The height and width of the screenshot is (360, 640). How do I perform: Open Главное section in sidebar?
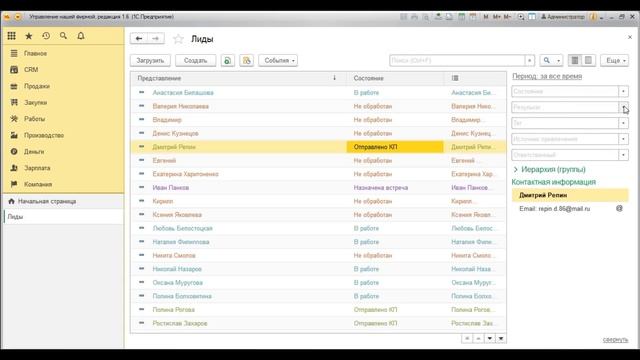point(63,53)
